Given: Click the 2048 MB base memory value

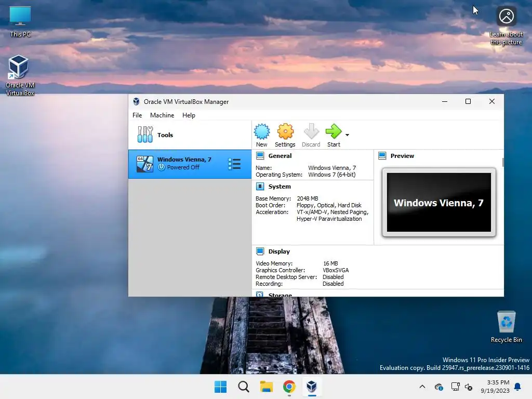Looking at the screenshot, I should [x=308, y=198].
